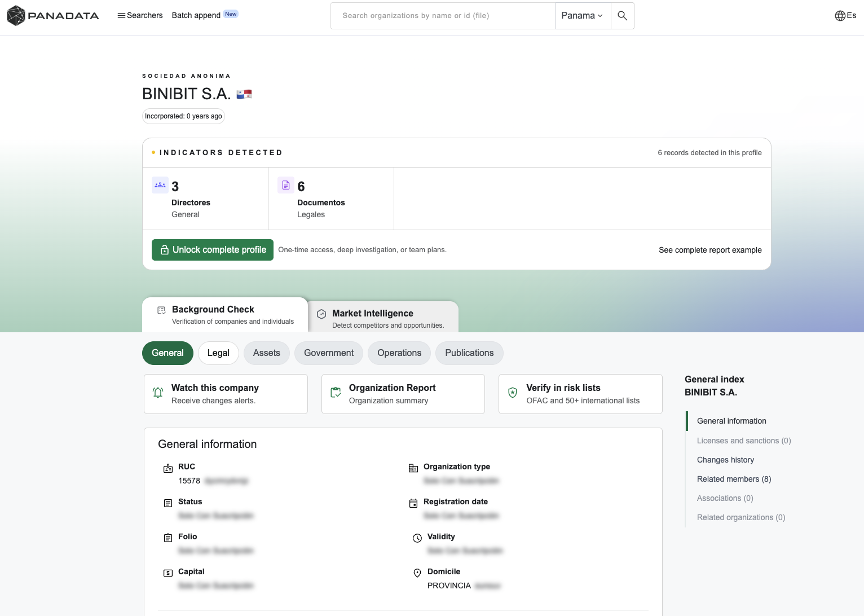Click the Organization Report clipboard icon
Image resolution: width=864 pixels, height=616 pixels.
coord(336,393)
